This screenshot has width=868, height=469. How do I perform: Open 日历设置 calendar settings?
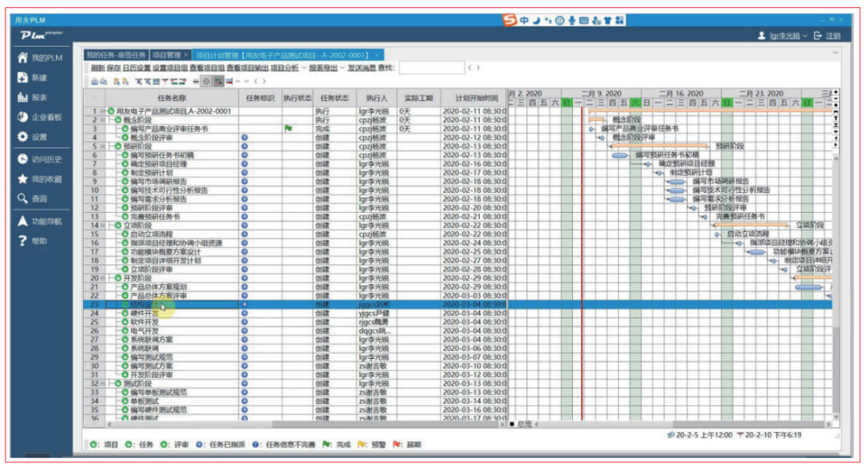(x=137, y=68)
